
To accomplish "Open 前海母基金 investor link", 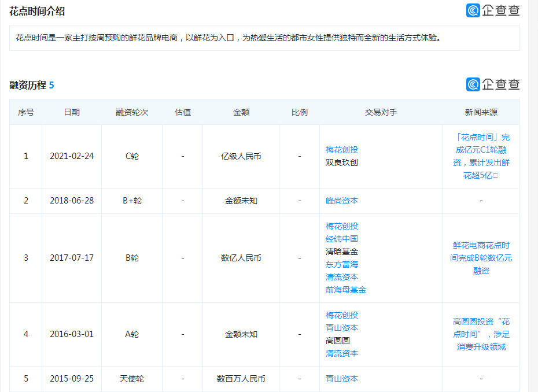I will point(346,290).
